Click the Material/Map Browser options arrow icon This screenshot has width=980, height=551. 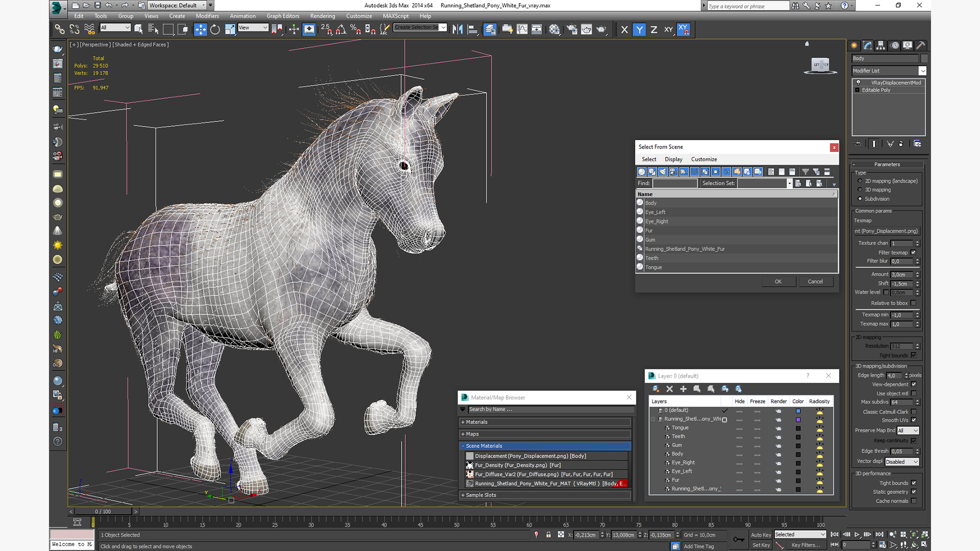coord(462,409)
